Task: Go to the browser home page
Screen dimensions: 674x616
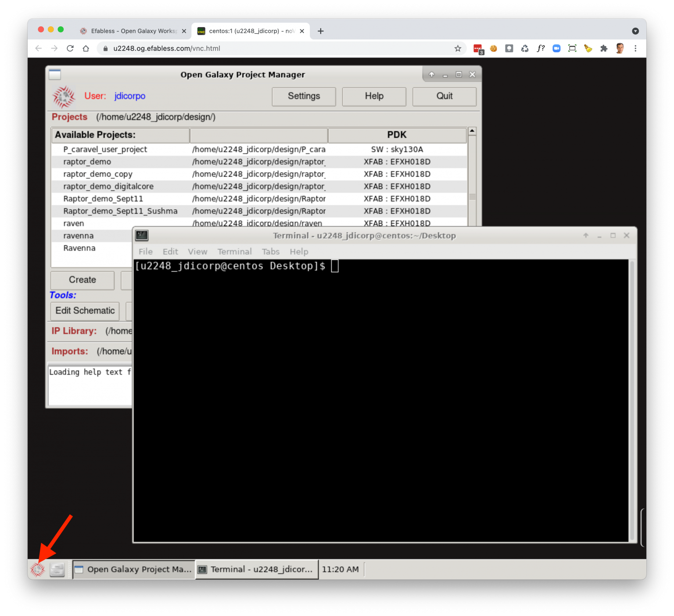Action: (x=86, y=48)
